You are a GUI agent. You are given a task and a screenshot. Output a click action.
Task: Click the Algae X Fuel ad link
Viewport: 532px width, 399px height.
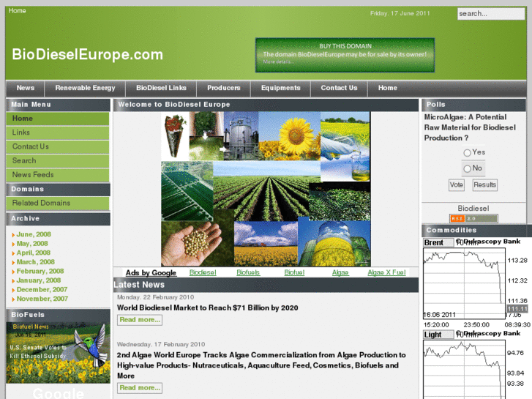pos(386,272)
